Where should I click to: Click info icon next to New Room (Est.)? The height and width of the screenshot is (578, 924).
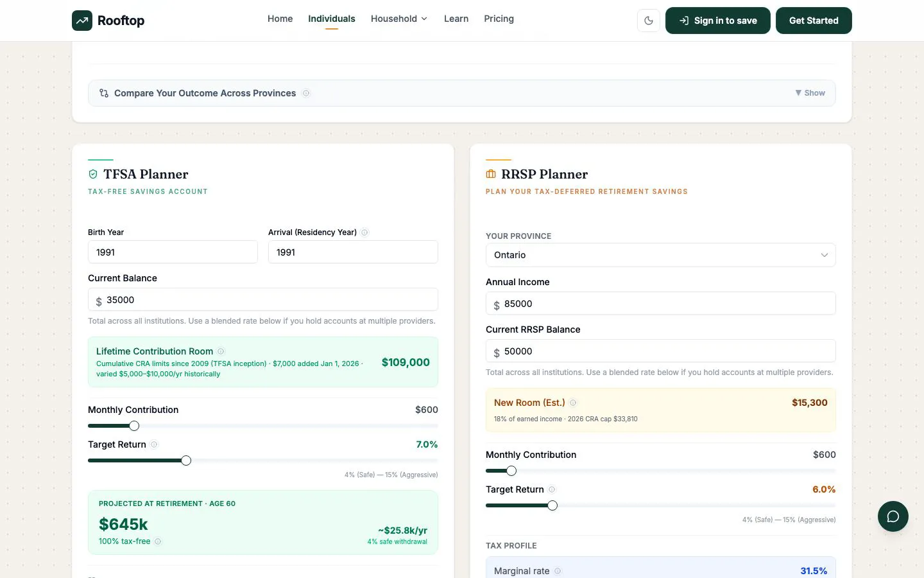point(573,403)
